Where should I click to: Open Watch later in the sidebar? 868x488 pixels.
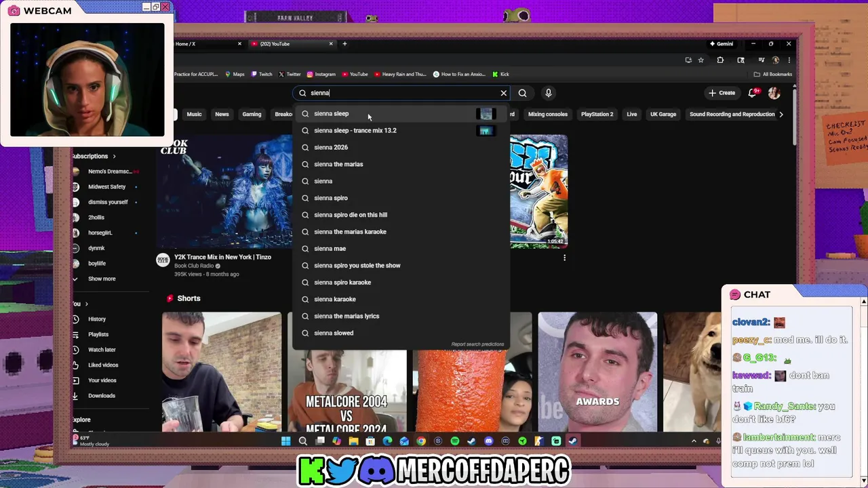coord(102,350)
